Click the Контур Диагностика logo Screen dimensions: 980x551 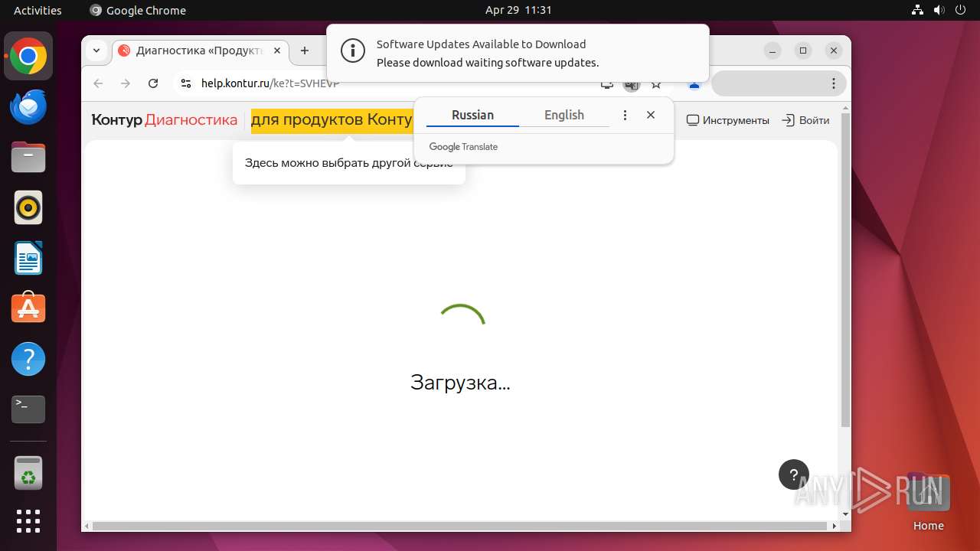(164, 120)
